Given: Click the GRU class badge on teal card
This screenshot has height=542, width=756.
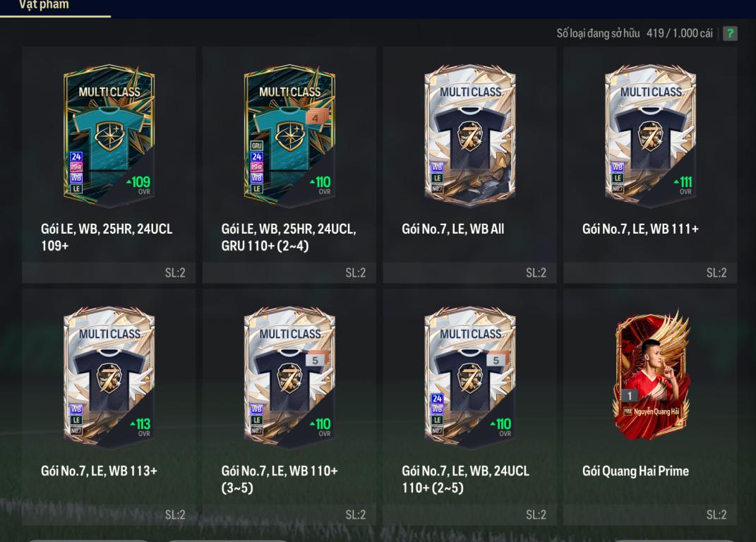Looking at the screenshot, I should pyautogui.click(x=256, y=145).
